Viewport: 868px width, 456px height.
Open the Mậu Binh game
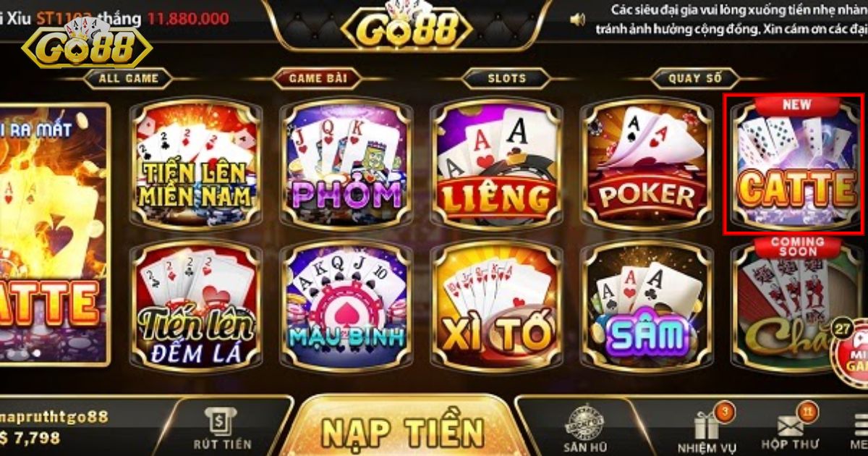pos(346,305)
